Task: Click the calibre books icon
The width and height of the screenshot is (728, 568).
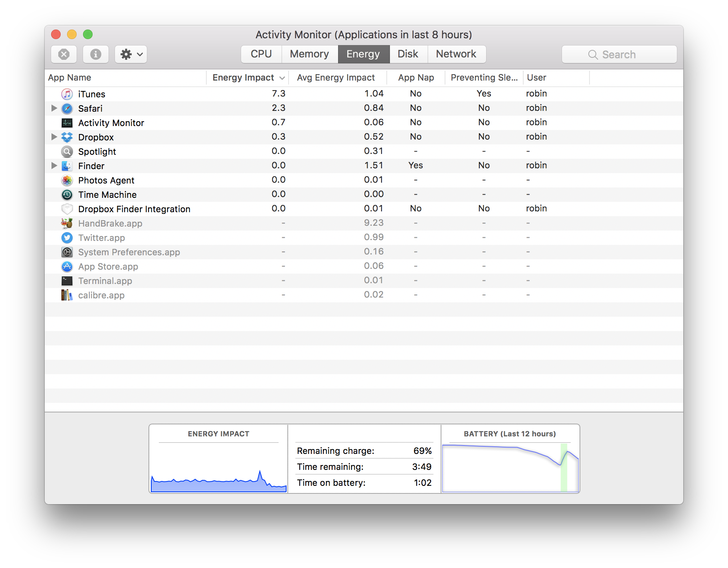Action: 67,295
